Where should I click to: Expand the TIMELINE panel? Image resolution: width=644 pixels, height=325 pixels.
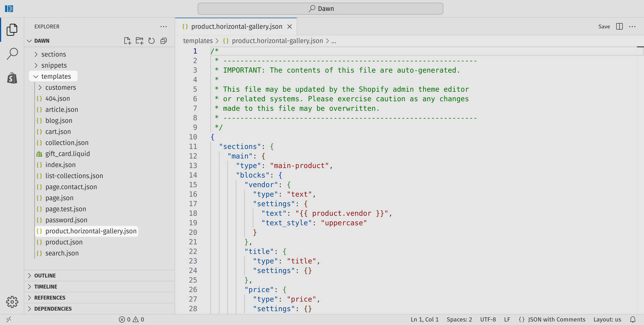coord(46,286)
